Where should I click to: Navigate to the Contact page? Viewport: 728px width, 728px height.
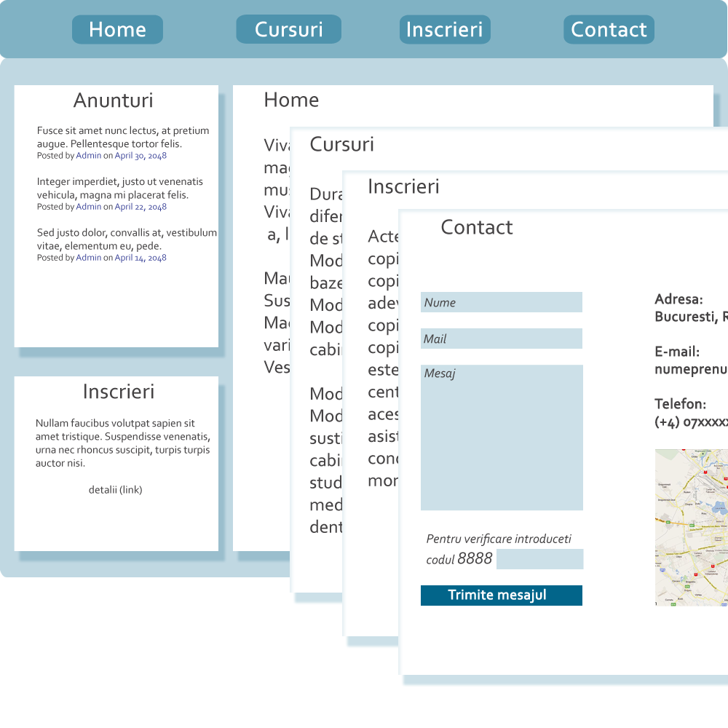(x=609, y=30)
